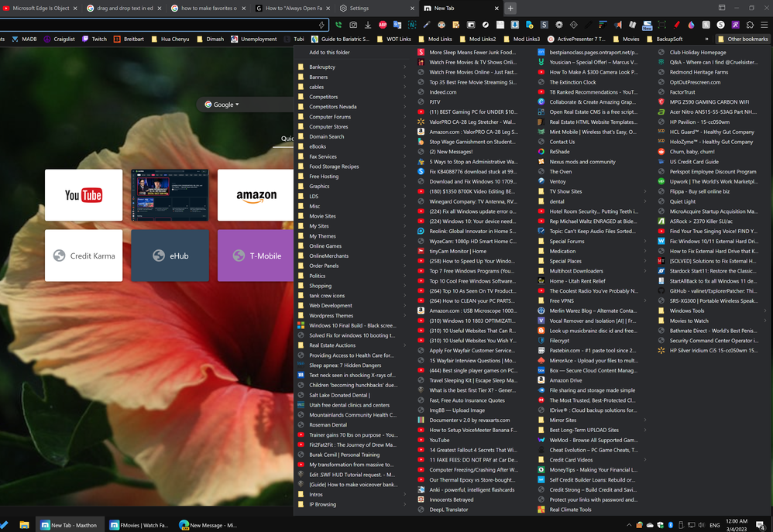
Task: Switch to FMovies taskbar window
Action: [x=139, y=525]
